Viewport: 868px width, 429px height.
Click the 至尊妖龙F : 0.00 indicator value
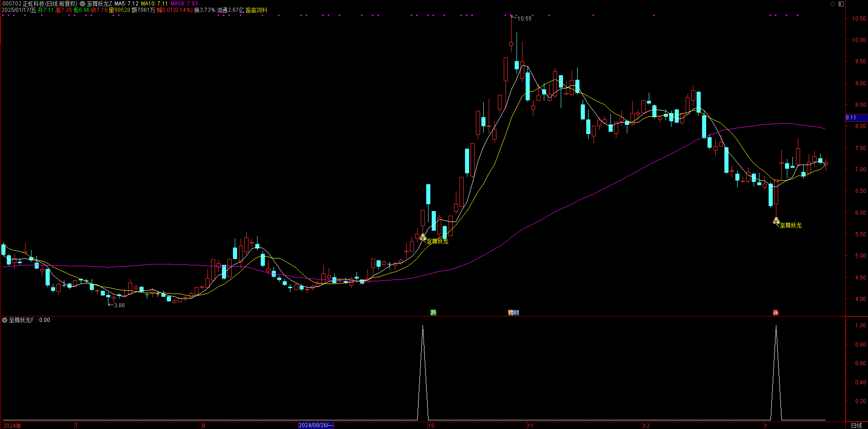tap(30, 320)
